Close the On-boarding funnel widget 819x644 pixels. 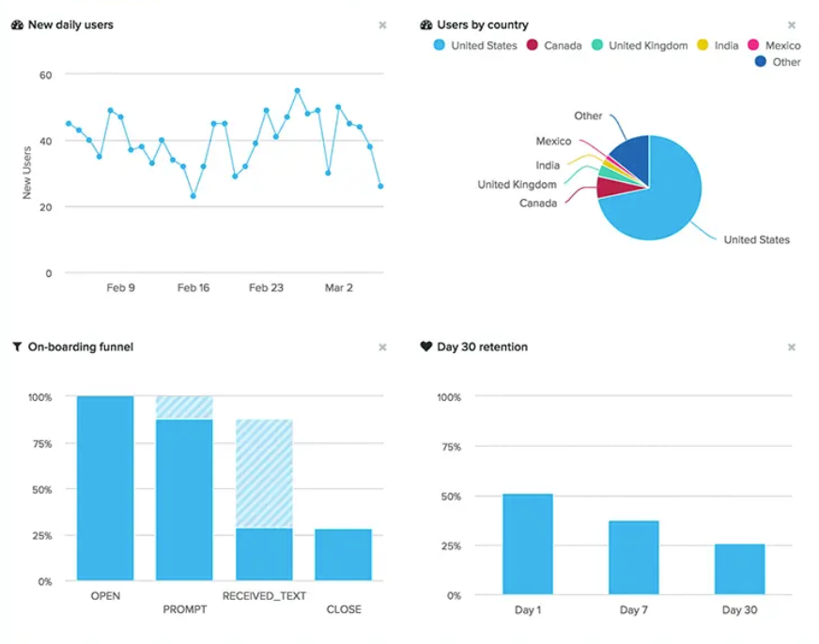[382, 347]
